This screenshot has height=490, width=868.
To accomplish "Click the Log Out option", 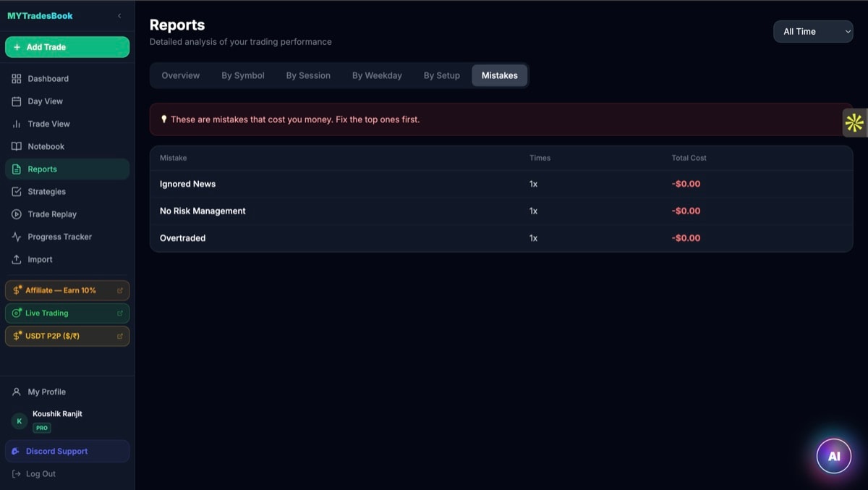I will [41, 474].
